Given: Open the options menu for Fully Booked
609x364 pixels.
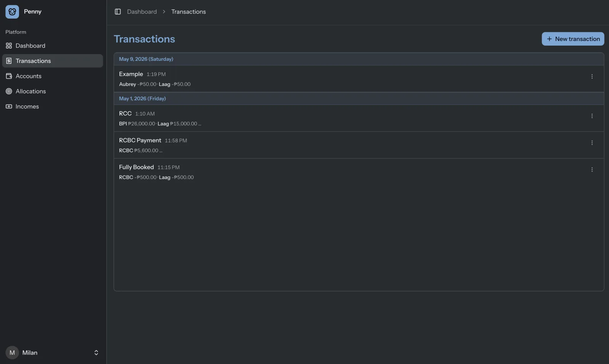Looking at the screenshot, I should [x=592, y=170].
